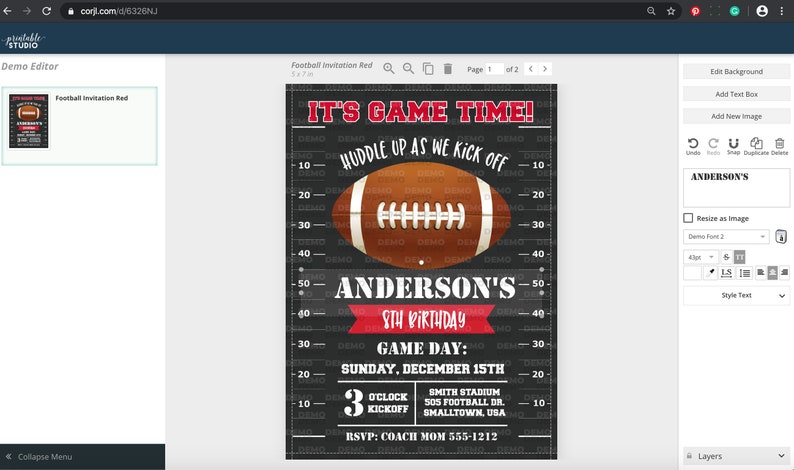This screenshot has height=470, width=794.
Task: Open the letter spacing LS tool
Action: coord(726,272)
